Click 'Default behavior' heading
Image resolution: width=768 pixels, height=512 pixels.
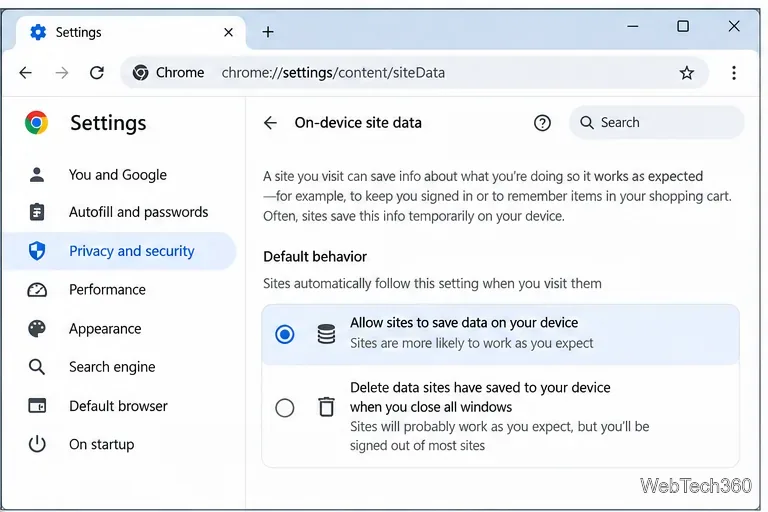pyautogui.click(x=315, y=257)
